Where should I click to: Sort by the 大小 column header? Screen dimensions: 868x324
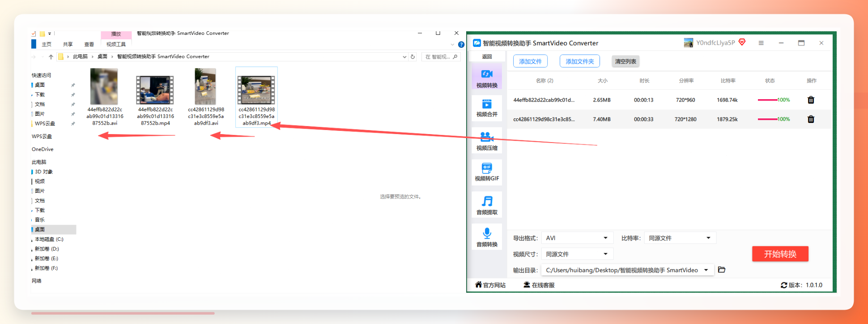603,81
